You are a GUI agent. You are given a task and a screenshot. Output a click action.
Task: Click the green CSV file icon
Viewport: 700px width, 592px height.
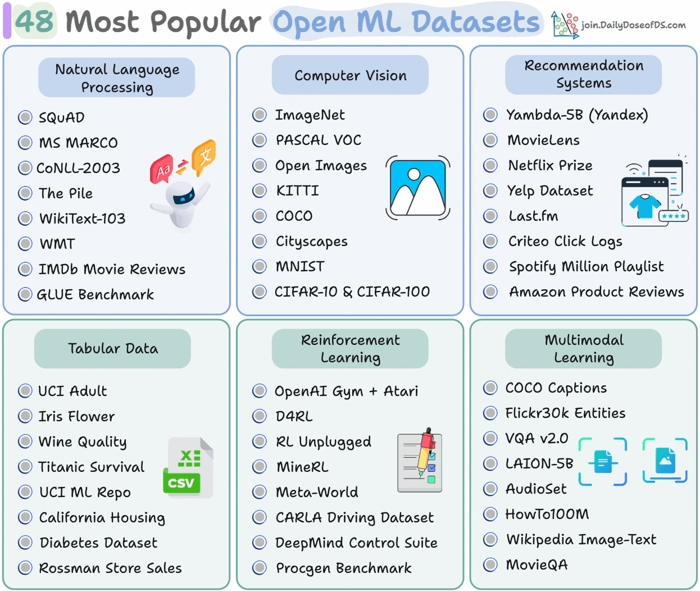coord(188,468)
